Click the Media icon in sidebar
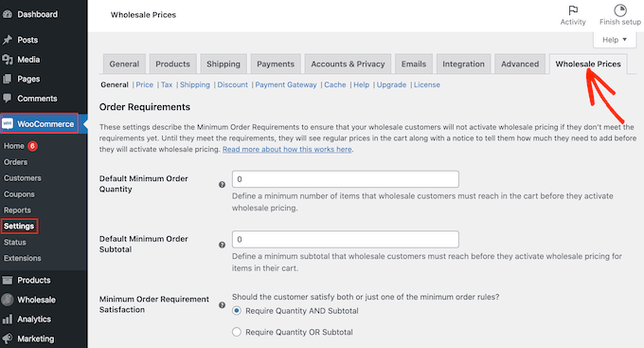Viewport: 644px width, 348px height. (8, 60)
